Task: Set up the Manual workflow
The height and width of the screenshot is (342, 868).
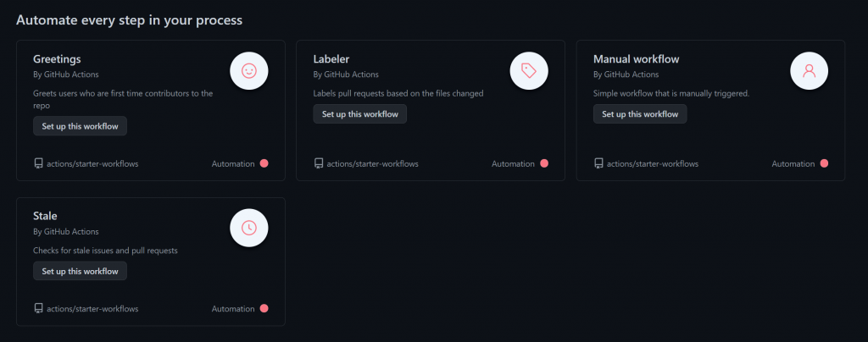Action: 640,113
